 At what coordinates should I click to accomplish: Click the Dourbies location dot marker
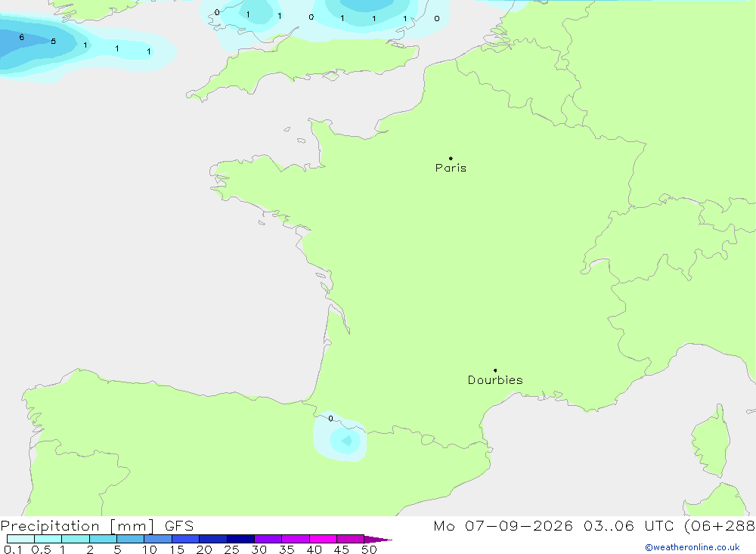pyautogui.click(x=495, y=370)
